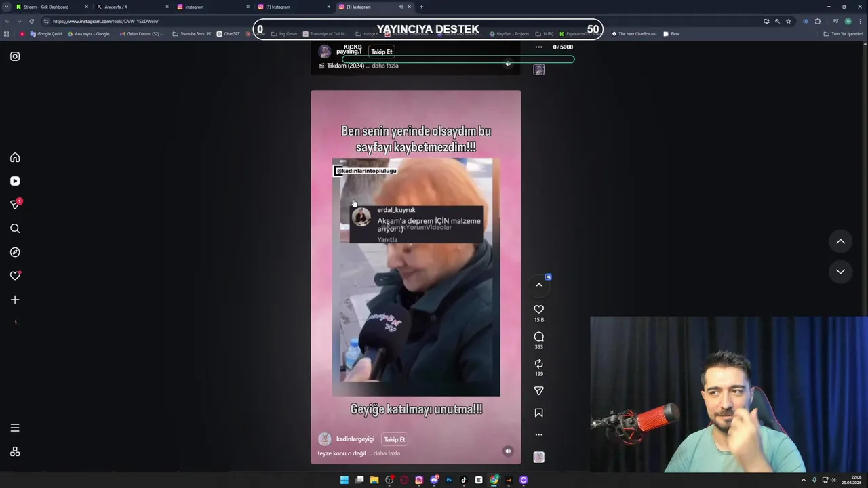Open Youtube 3ncü PK bookmarks folder
868x488 pixels.
pos(192,34)
